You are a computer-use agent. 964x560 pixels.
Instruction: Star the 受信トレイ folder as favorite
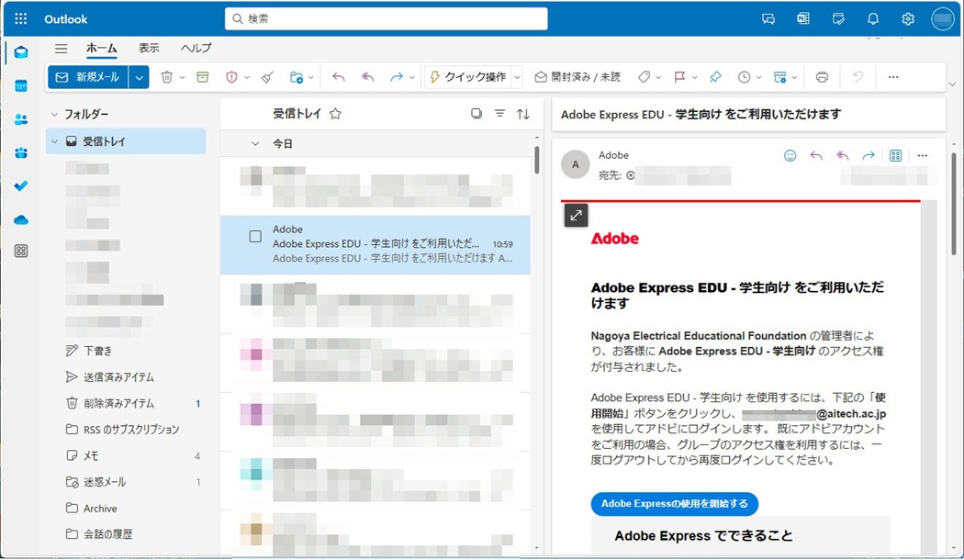tap(335, 114)
